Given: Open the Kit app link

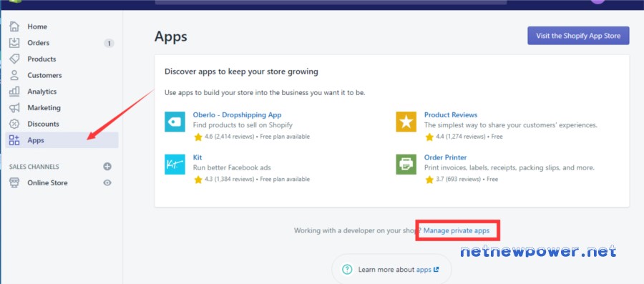Looking at the screenshot, I should click(197, 157).
